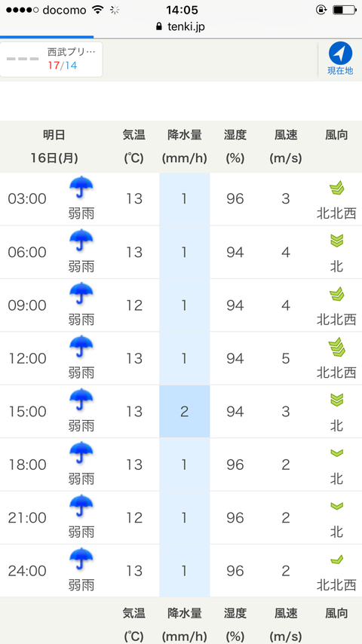Tap the umbrella icon for 12:00
The image size is (362, 644).
click(81, 347)
